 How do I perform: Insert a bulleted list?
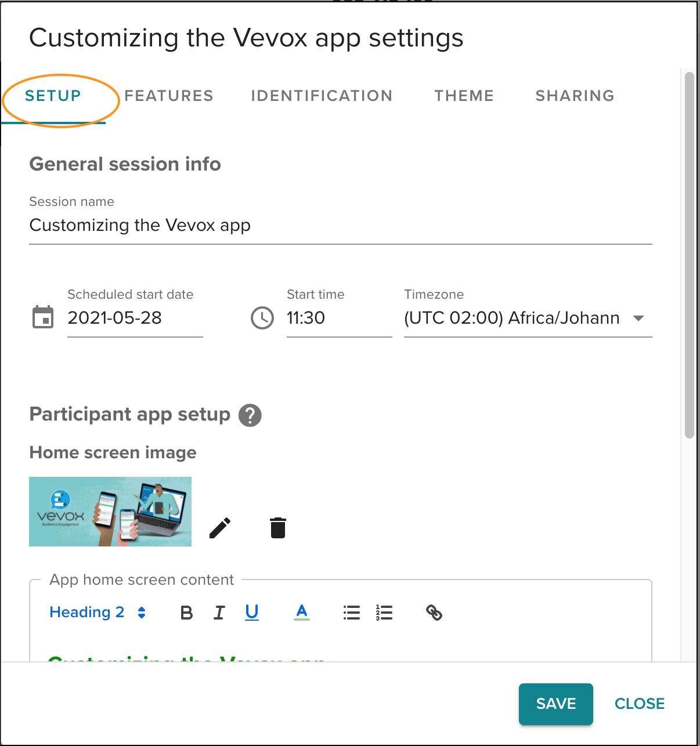(x=351, y=612)
